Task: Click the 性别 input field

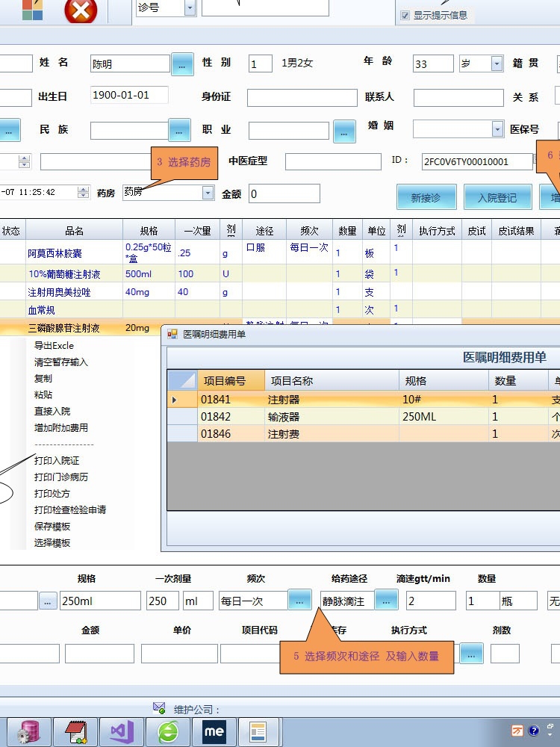Action: tap(260, 63)
